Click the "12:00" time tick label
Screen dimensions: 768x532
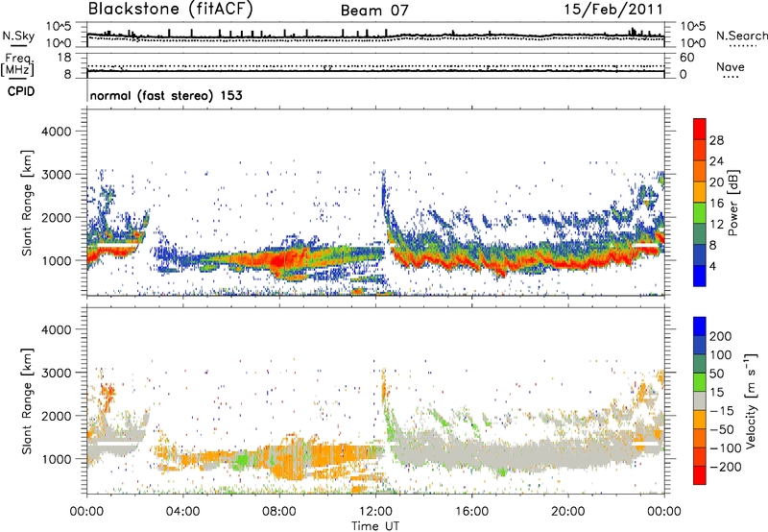coord(375,512)
